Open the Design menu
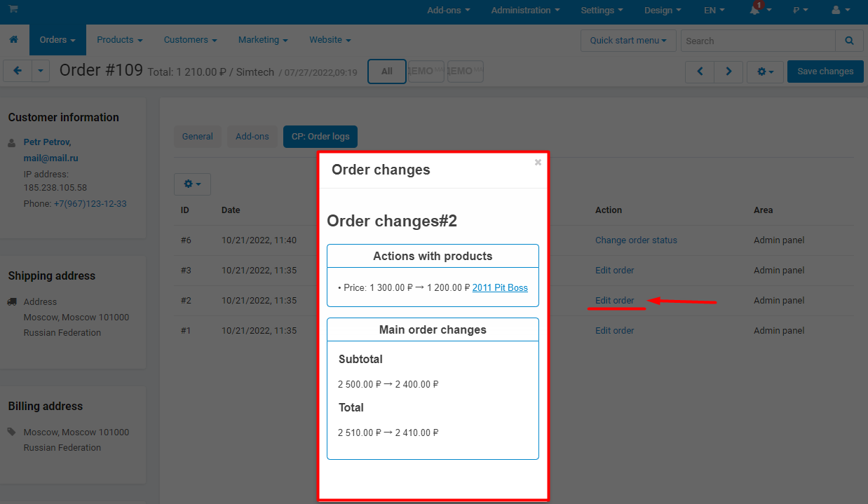The image size is (868, 504). coord(663,11)
